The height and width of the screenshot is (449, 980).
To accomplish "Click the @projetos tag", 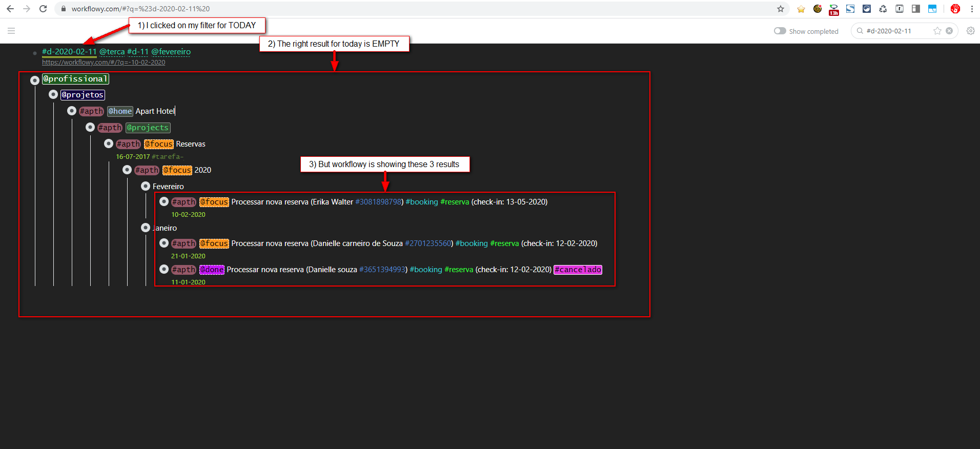I will pos(83,95).
